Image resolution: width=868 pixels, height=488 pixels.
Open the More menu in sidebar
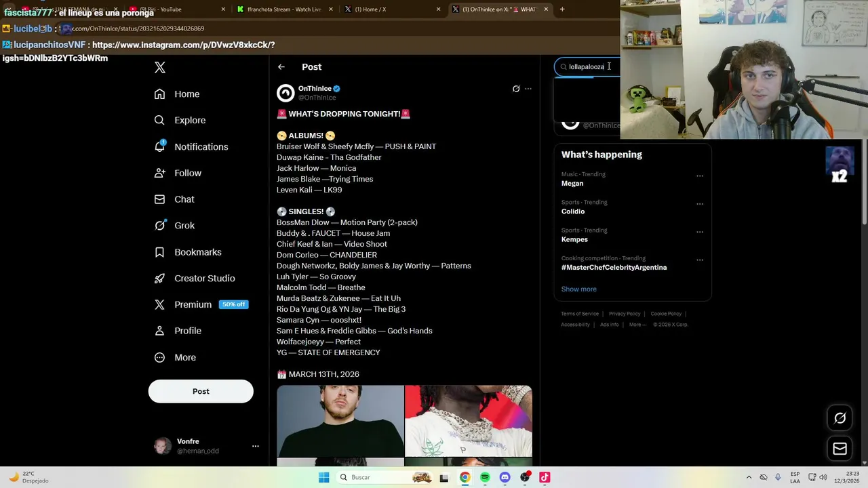pos(175,358)
